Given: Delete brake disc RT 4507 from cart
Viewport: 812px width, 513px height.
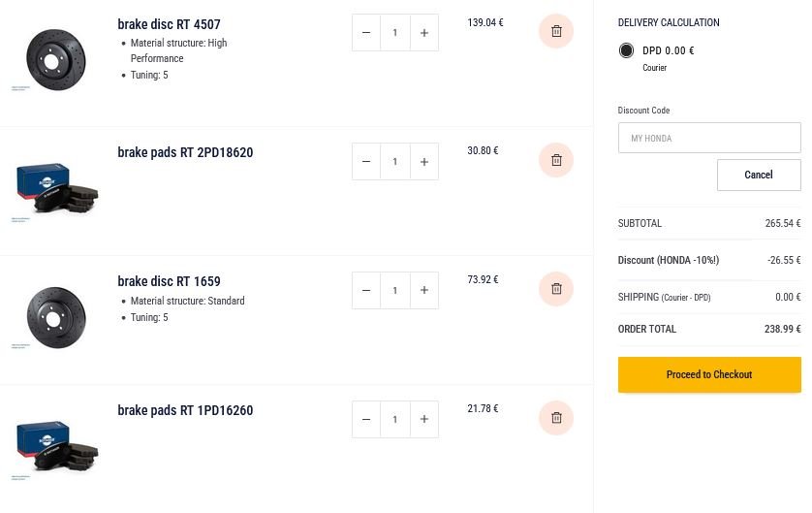Looking at the screenshot, I should click(556, 31).
